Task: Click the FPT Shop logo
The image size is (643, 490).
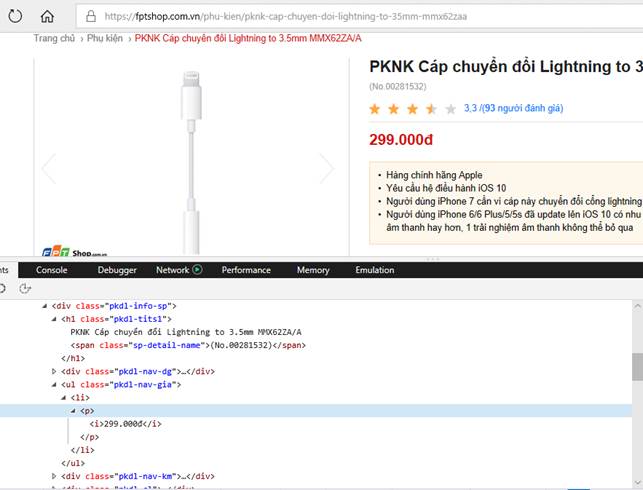Action: point(74,251)
